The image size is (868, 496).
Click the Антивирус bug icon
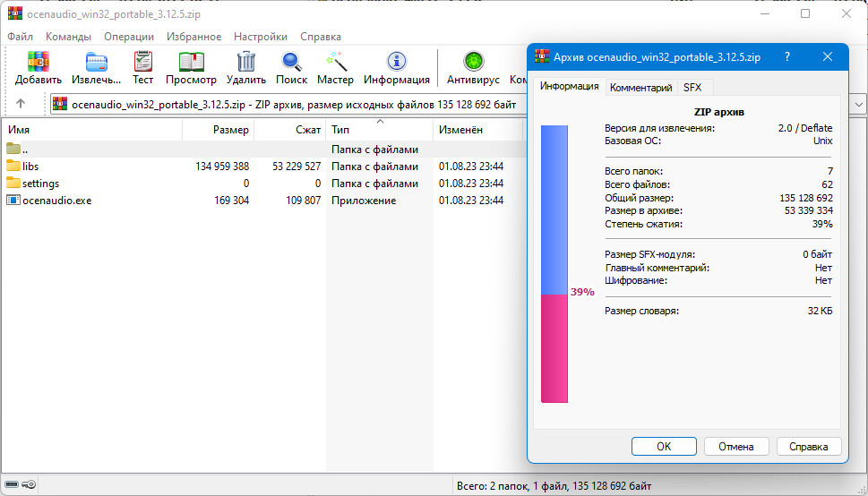coord(473,62)
